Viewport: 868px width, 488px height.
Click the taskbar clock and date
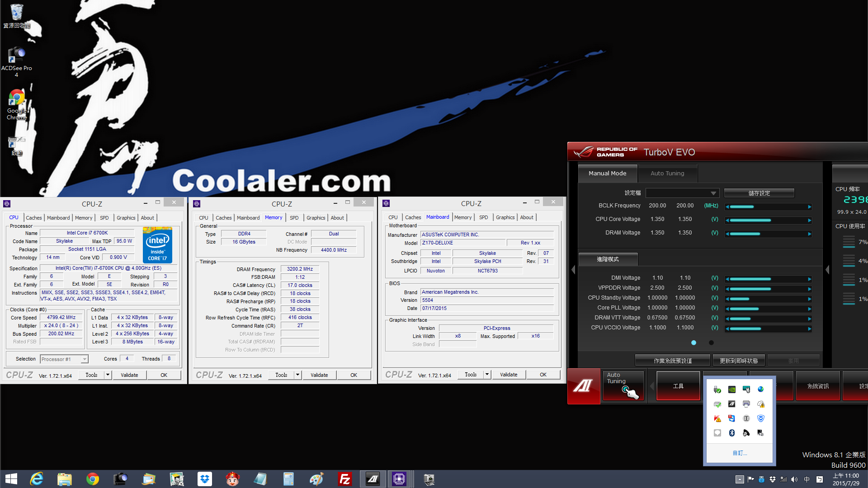point(846,479)
